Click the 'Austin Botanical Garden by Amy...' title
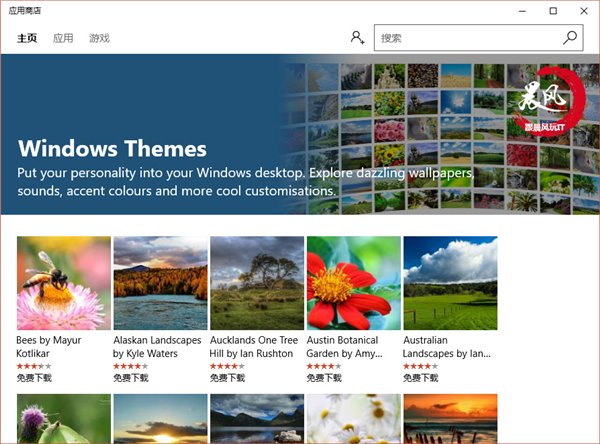The image size is (600, 444). point(344,347)
